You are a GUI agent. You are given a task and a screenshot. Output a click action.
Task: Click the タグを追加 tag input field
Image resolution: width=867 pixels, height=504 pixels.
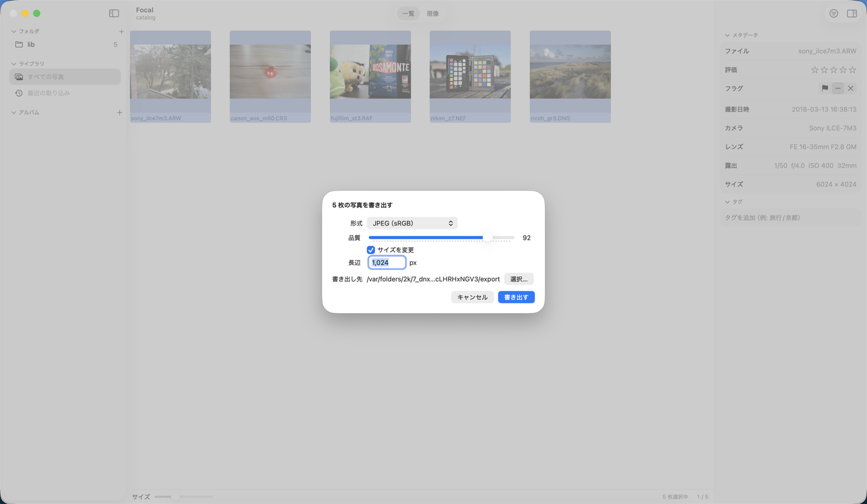(x=790, y=218)
